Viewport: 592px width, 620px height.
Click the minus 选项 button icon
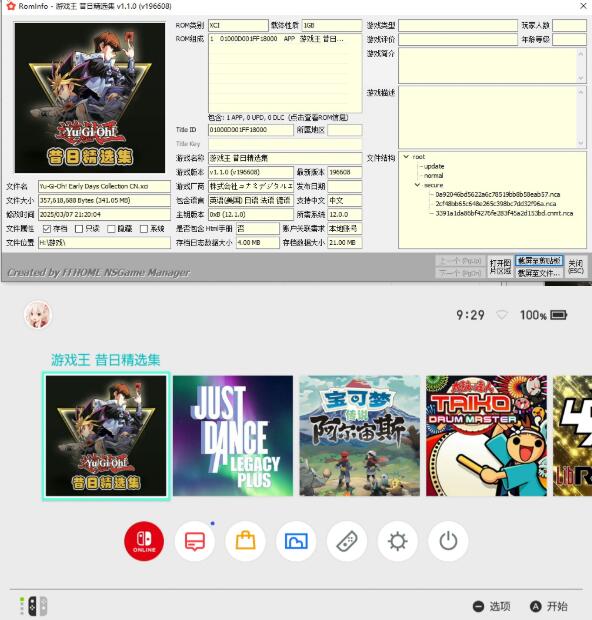tap(478, 606)
